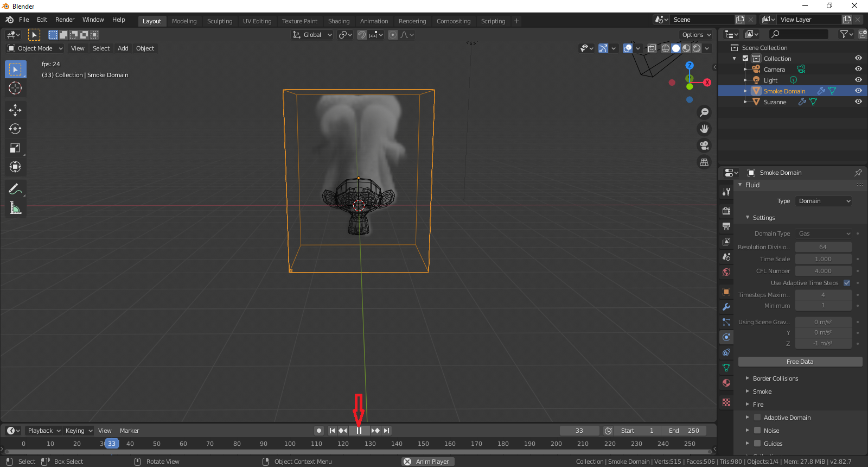Expand the Fire panel
This screenshot has width=868, height=467.
(758, 405)
